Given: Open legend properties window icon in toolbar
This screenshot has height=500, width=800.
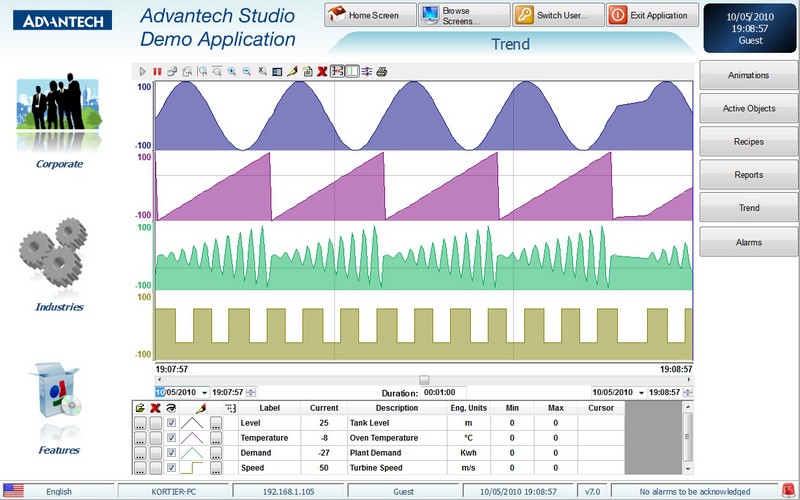Looking at the screenshot, I should pos(277,72).
